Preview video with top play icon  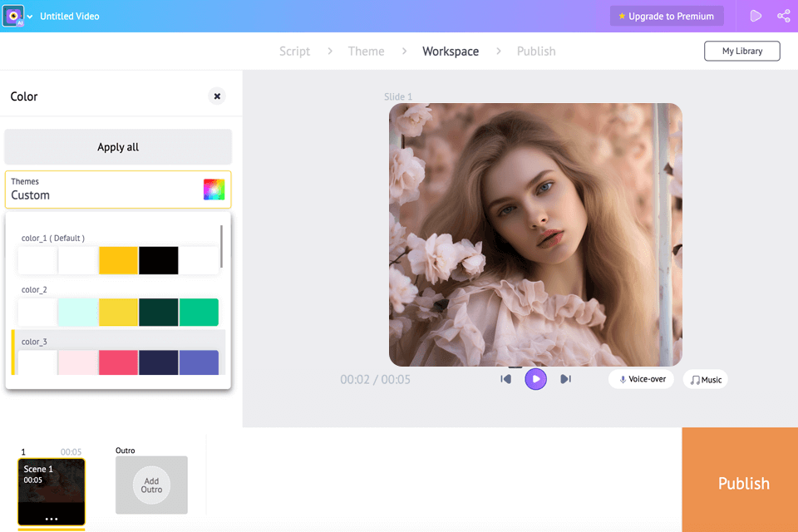(x=756, y=16)
